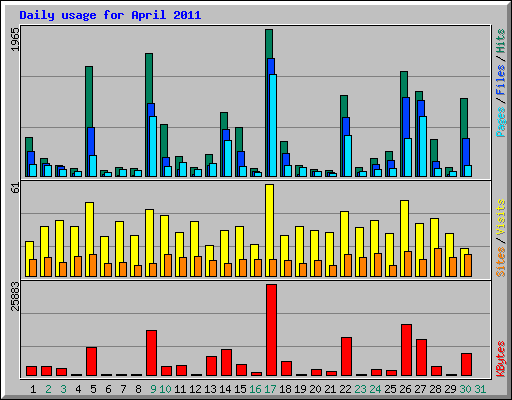Viewport: 512px width, 400px height.
Task: Click day label 31
Action: tap(480, 389)
